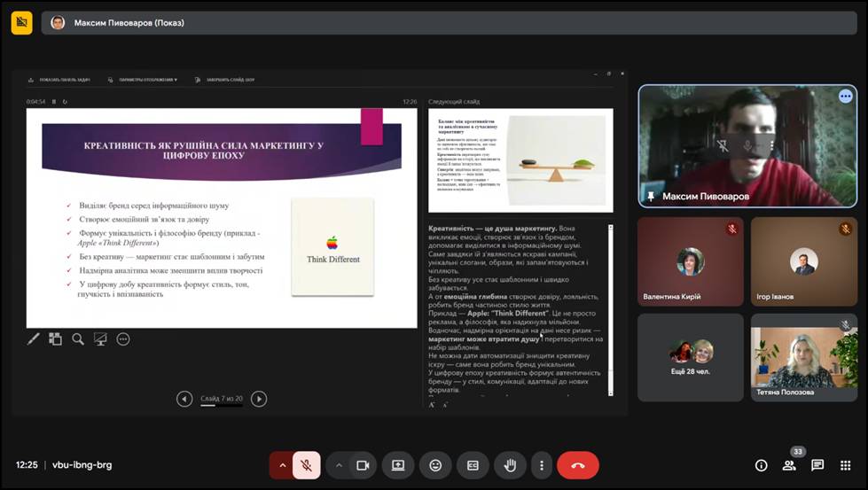The image size is (868, 490).
Task: Raise your hand
Action: (510, 465)
